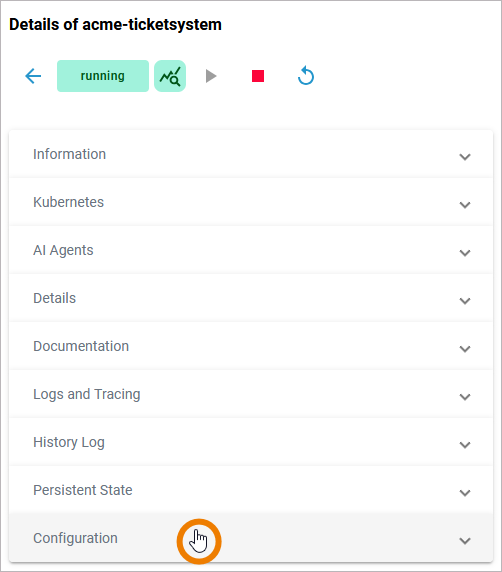
Task: Restart service using circular arrow icon
Action: pos(306,76)
